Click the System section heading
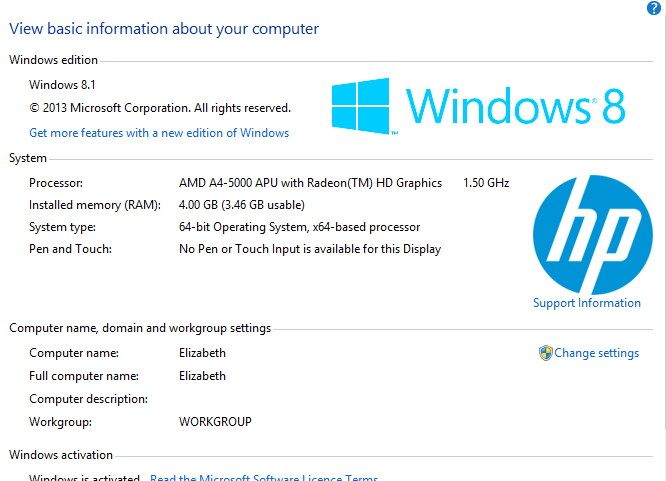The width and height of the screenshot is (666, 481). click(28, 158)
